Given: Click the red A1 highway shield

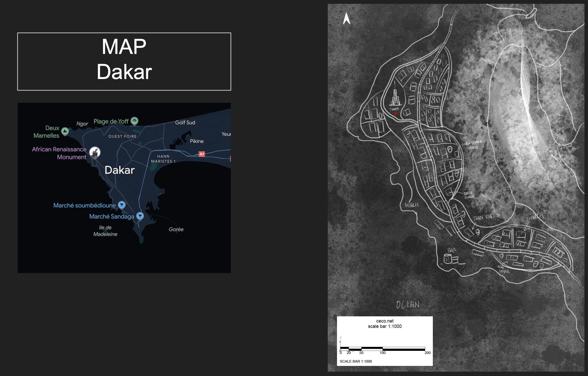Looking at the screenshot, I should coord(202,154).
